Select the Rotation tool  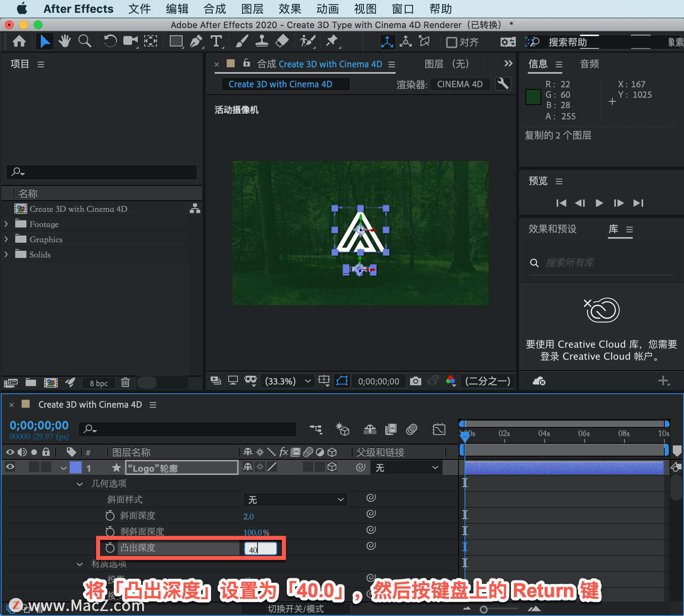coord(110,41)
